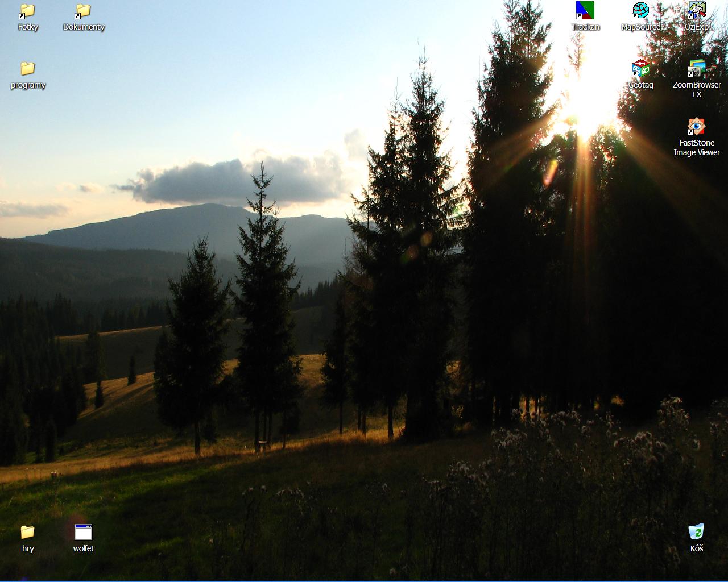Click the "wolfet" label text
This screenshot has height=582, width=728.
[84, 548]
